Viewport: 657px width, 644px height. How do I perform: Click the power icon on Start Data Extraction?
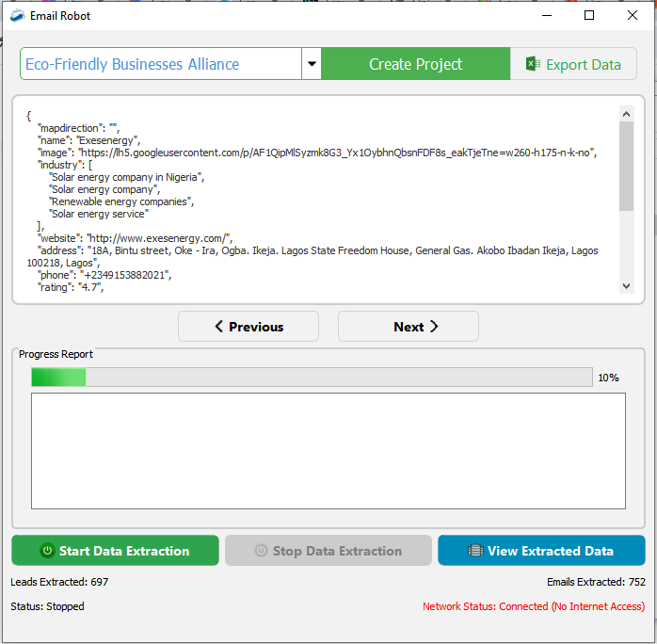coord(47,550)
